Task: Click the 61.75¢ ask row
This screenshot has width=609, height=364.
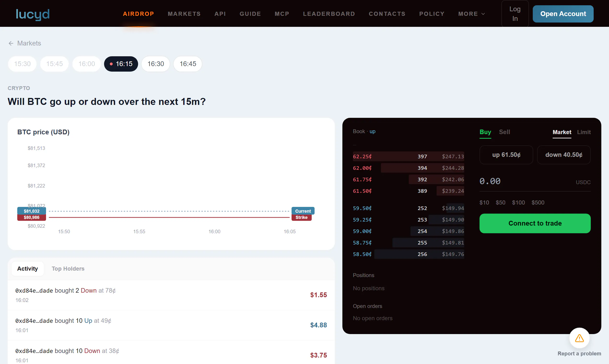Action: 408,179
